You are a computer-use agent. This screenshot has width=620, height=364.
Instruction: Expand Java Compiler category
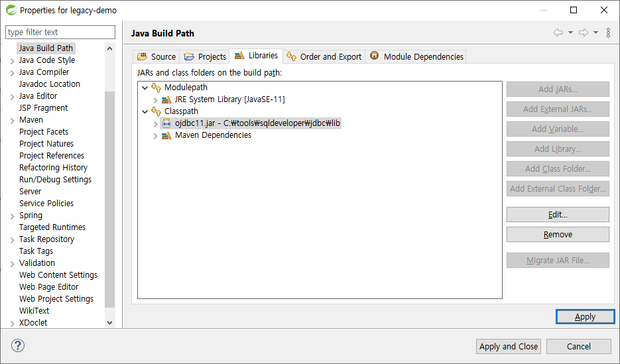click(12, 73)
